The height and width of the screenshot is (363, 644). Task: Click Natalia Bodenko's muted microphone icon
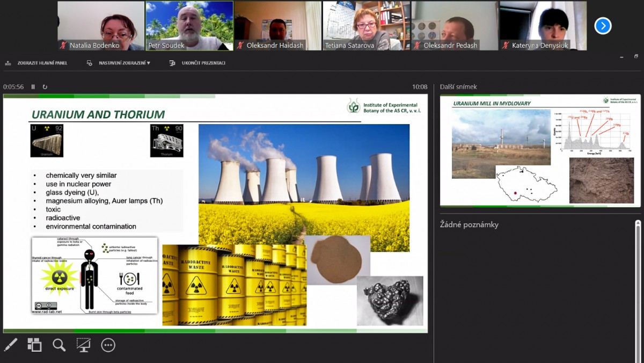pyautogui.click(x=63, y=46)
